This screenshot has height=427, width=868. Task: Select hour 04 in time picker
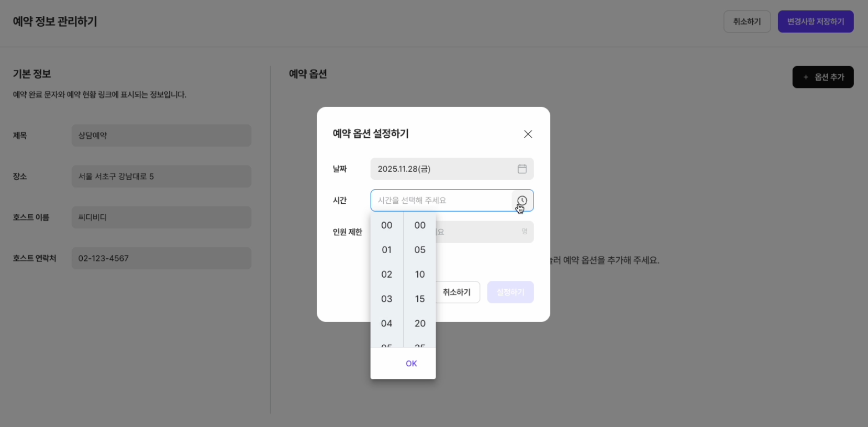pyautogui.click(x=386, y=324)
